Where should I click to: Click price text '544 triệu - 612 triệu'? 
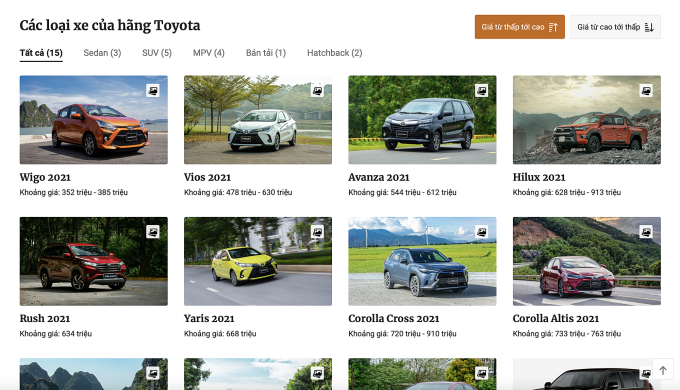coord(423,192)
